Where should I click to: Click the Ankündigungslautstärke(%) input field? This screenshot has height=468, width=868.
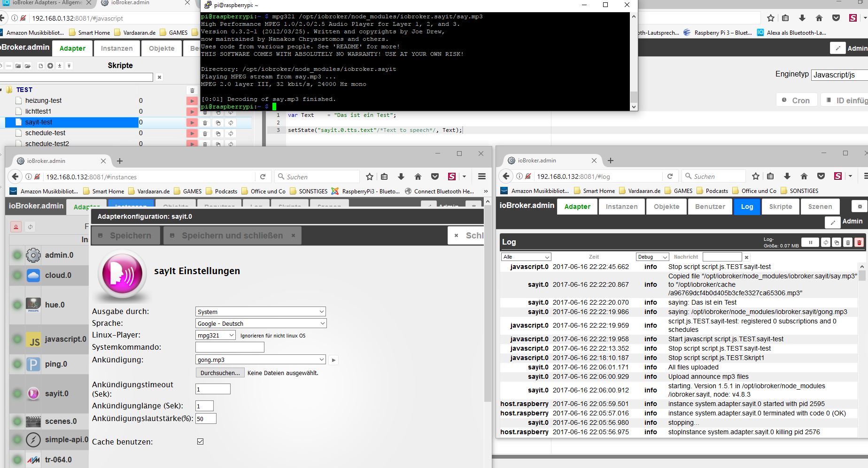(x=206, y=419)
